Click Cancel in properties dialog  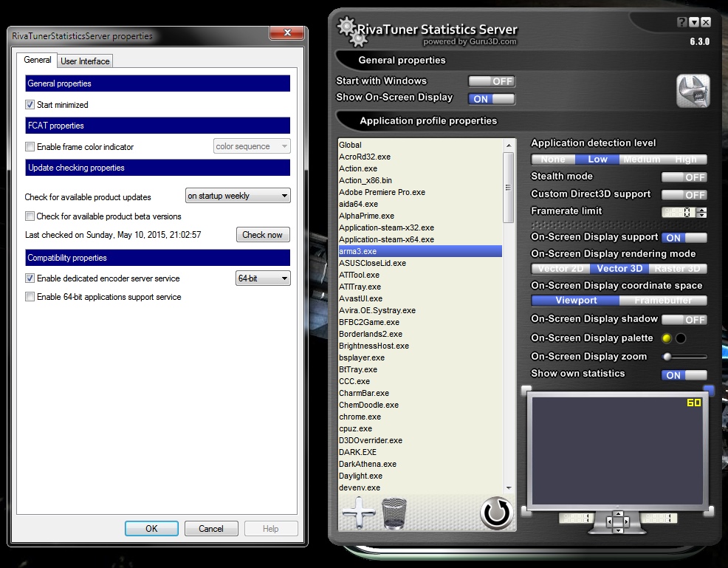pos(211,529)
